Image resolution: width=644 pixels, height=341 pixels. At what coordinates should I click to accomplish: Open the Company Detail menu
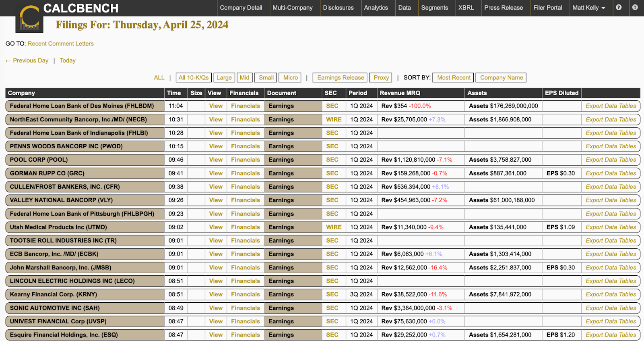pos(241,8)
